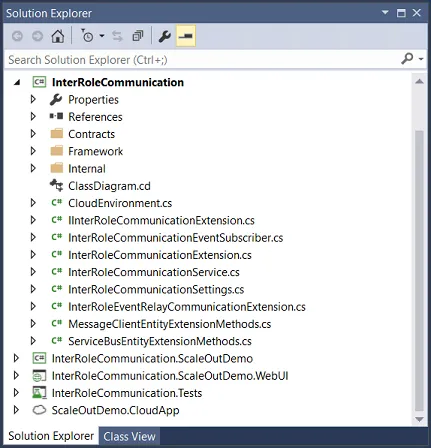Expand ScaleOutDemo.CloudApp project
This screenshot has width=431, height=448.
click(16, 410)
